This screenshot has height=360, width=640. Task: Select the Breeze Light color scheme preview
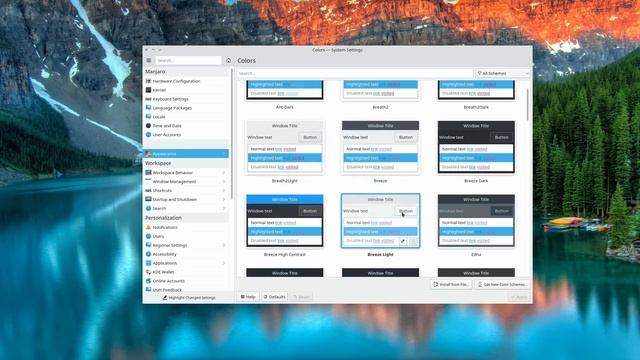point(380,221)
